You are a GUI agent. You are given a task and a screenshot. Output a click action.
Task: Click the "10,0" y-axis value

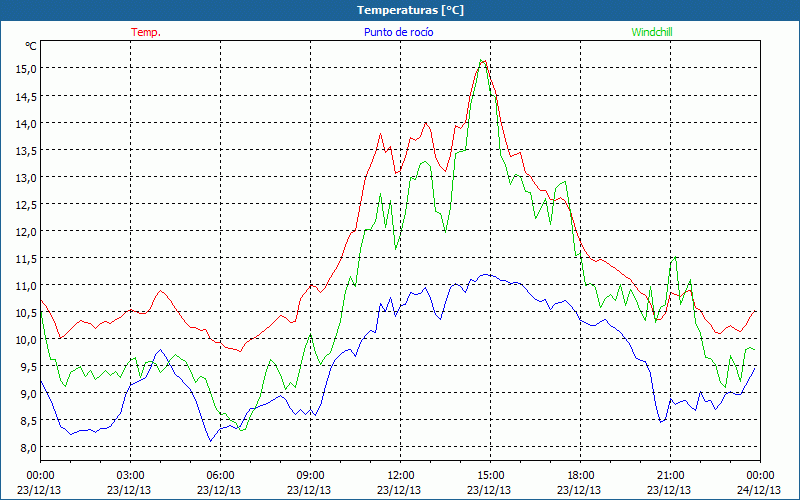(26, 339)
